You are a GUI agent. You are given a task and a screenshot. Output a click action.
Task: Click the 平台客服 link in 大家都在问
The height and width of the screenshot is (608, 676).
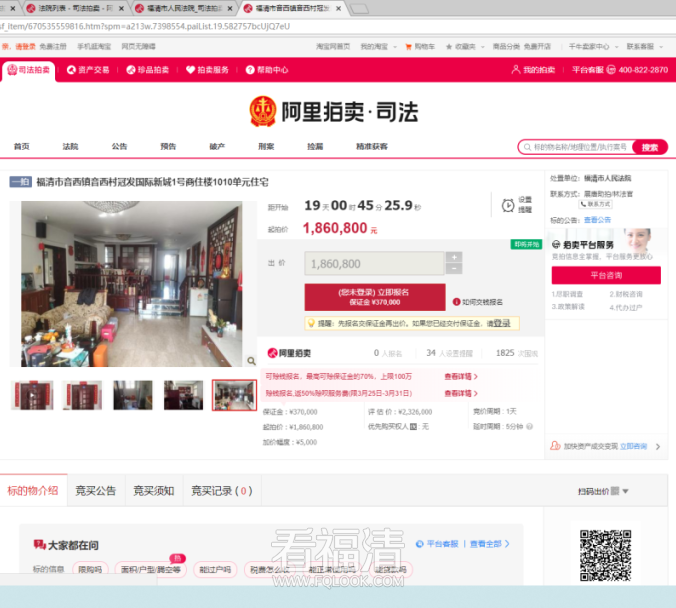(437, 544)
